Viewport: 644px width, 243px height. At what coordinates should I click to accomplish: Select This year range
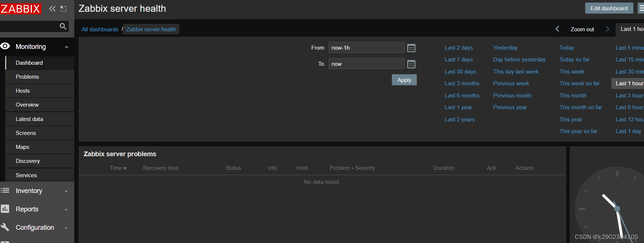570,119
